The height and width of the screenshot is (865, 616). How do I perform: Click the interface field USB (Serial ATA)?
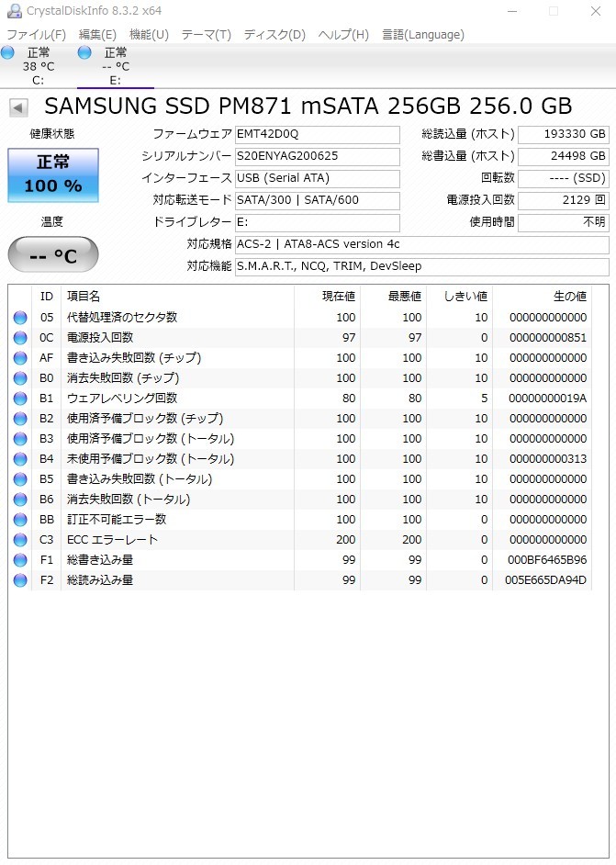(x=317, y=178)
